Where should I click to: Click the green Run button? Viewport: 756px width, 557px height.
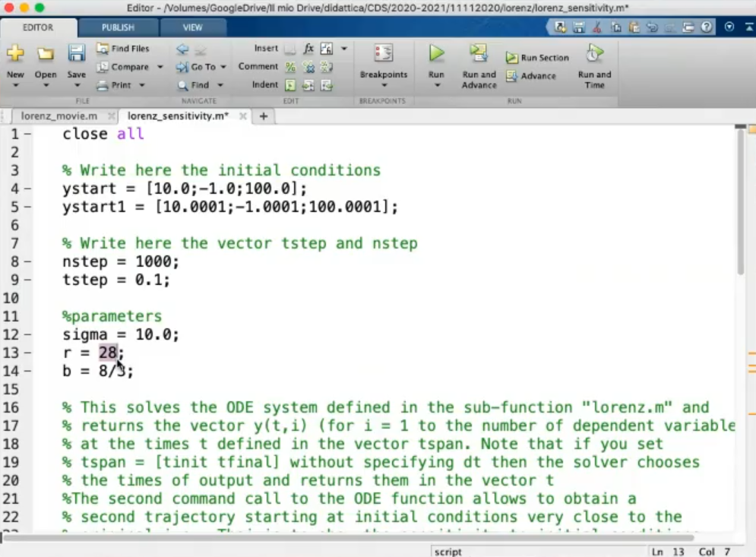436,54
